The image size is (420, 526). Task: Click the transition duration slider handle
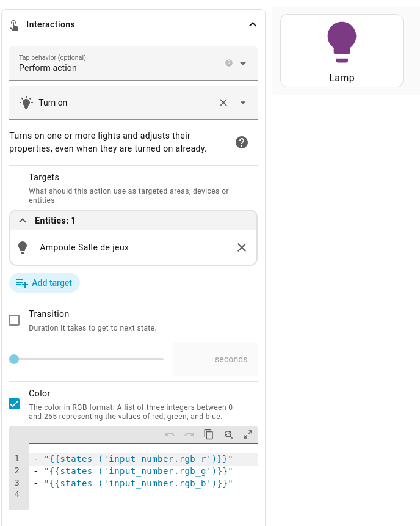14,359
